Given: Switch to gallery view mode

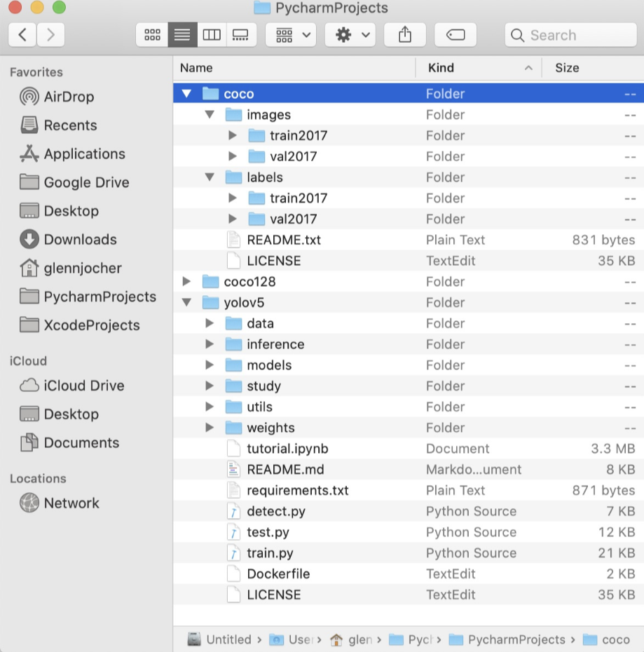Looking at the screenshot, I should (x=240, y=34).
